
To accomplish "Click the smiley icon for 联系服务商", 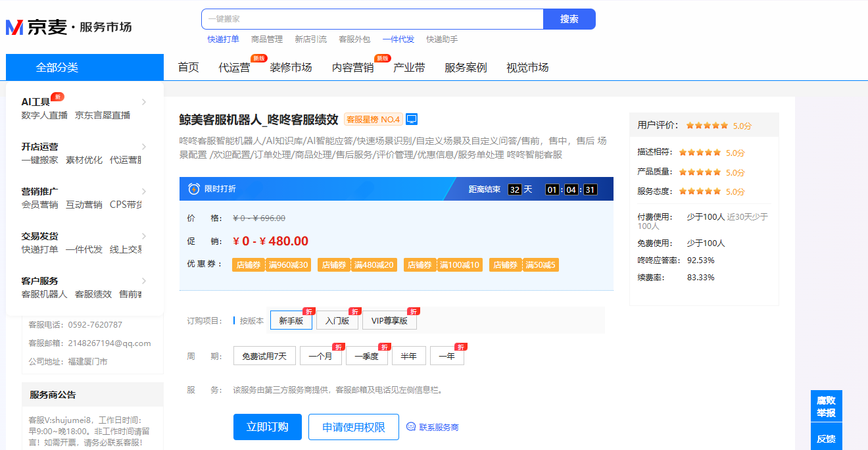I will click(411, 427).
